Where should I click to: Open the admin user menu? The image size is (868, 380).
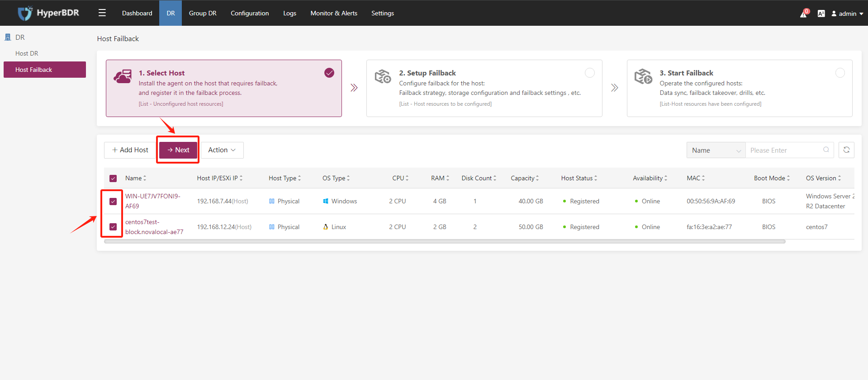click(x=847, y=14)
